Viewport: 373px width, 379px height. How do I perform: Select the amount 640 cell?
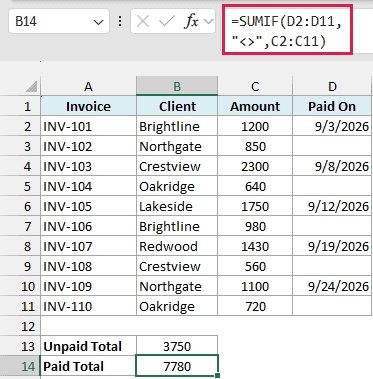click(255, 186)
